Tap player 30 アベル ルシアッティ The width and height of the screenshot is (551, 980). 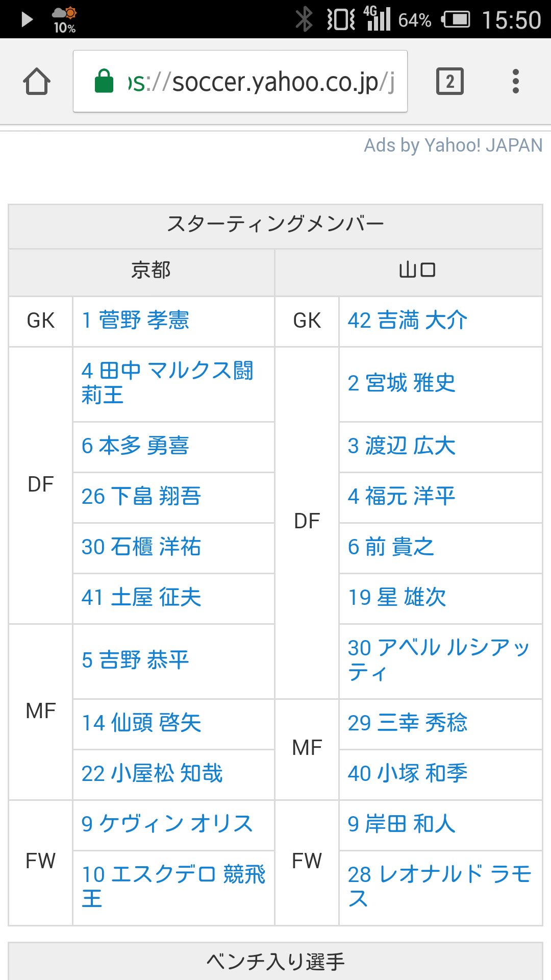coord(438,660)
